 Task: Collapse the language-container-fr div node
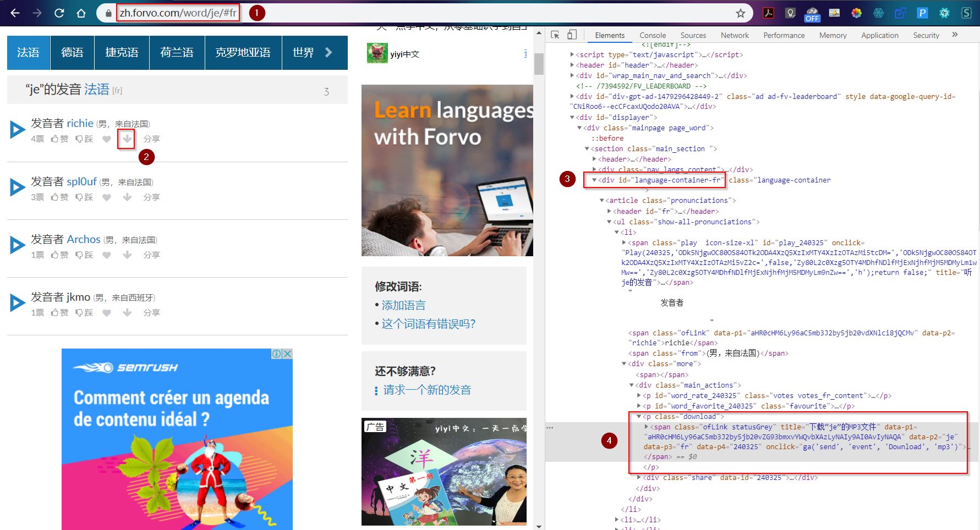(x=594, y=180)
